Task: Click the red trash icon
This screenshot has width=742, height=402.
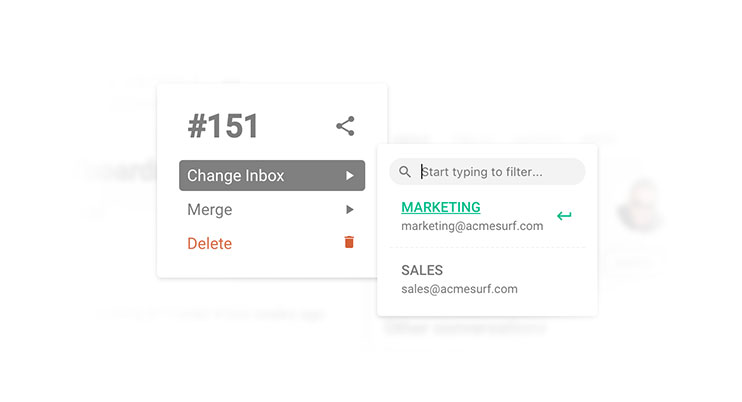Action: pos(349,242)
